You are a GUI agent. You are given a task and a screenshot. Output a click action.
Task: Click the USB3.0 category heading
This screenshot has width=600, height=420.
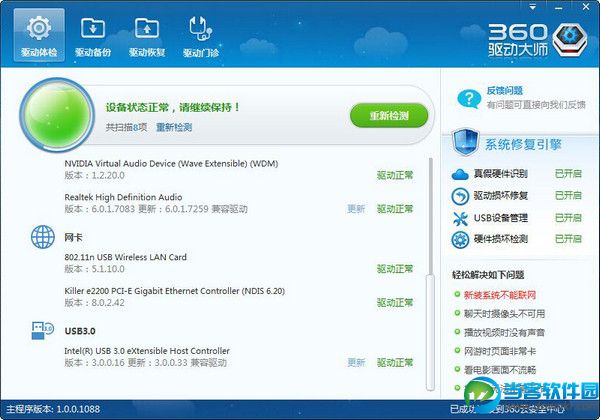pos(80,331)
